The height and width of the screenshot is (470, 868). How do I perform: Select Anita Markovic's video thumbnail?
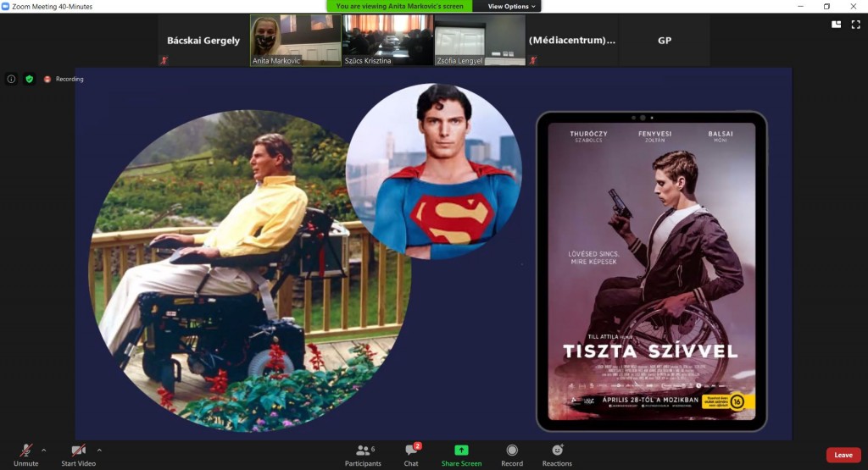(x=295, y=40)
